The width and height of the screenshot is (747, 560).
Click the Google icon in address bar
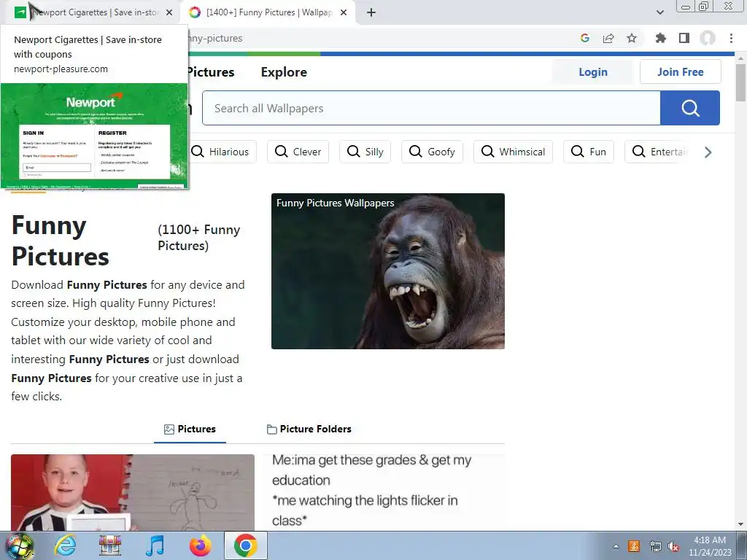(585, 38)
